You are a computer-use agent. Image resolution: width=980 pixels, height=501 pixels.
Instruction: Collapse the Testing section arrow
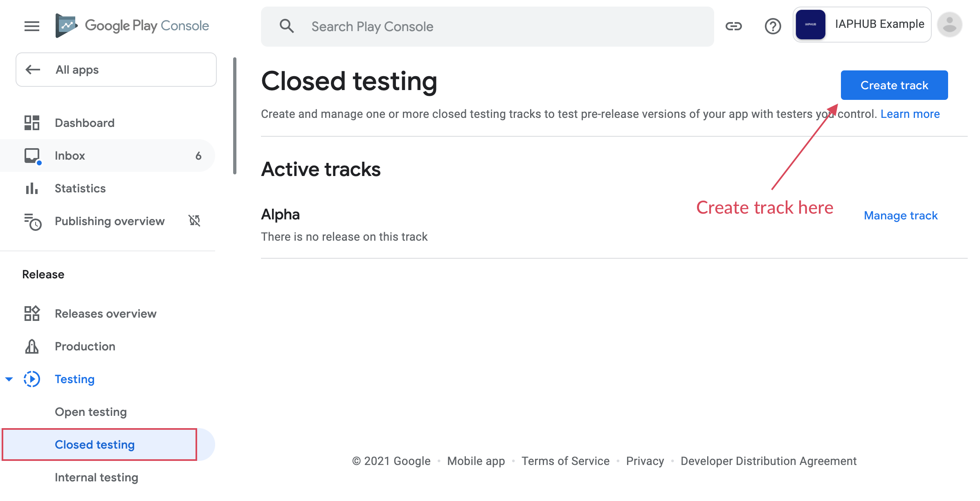pos(9,379)
